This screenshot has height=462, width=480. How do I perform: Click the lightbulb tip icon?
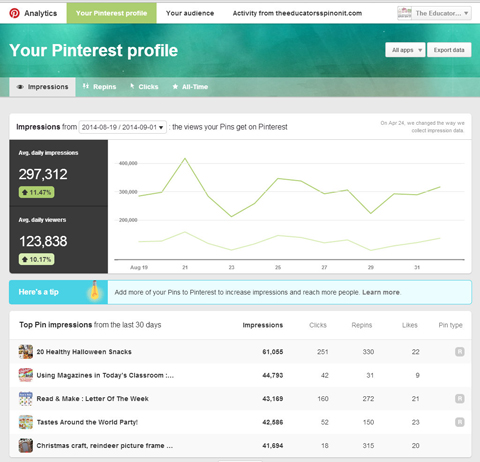click(95, 290)
